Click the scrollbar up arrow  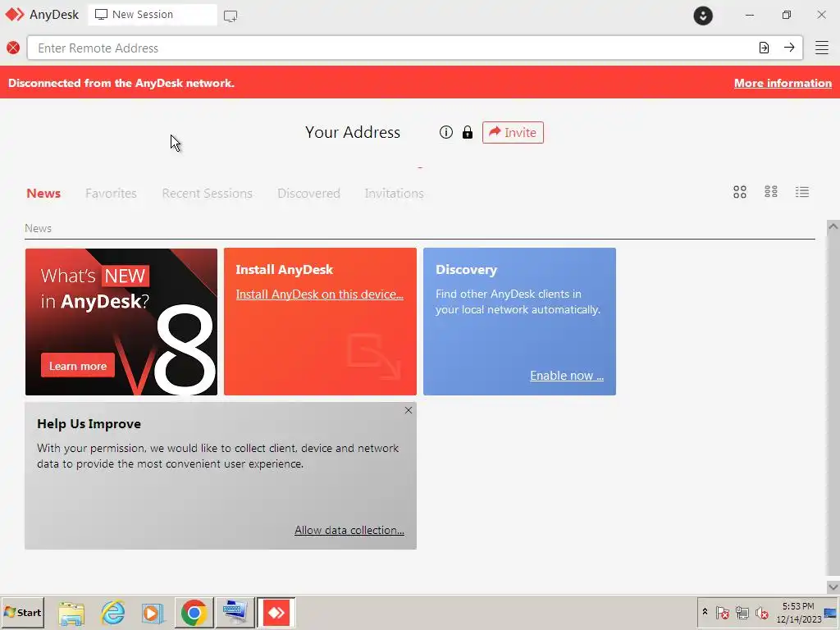(x=833, y=226)
